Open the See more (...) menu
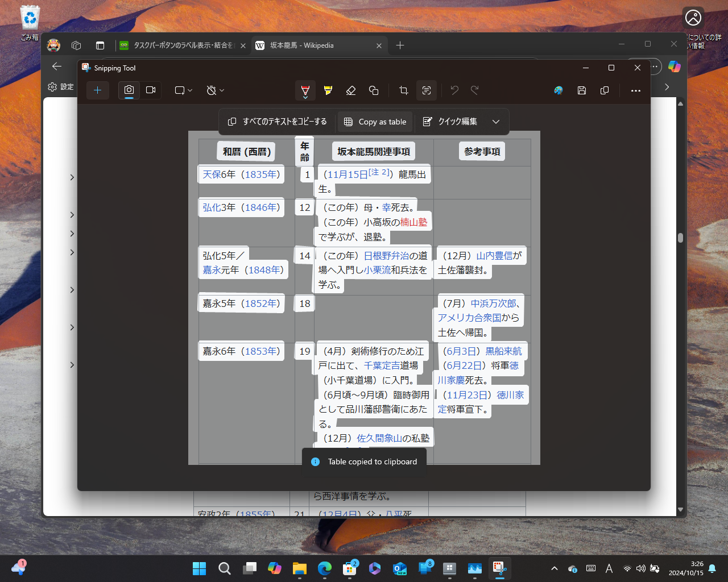 coord(635,90)
